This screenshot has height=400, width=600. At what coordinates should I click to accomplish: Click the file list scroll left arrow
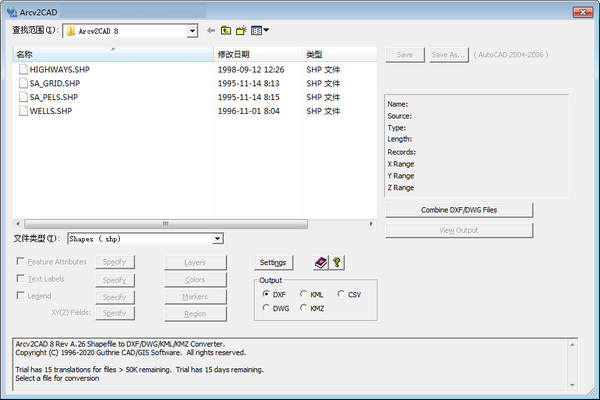pyautogui.click(x=18, y=224)
